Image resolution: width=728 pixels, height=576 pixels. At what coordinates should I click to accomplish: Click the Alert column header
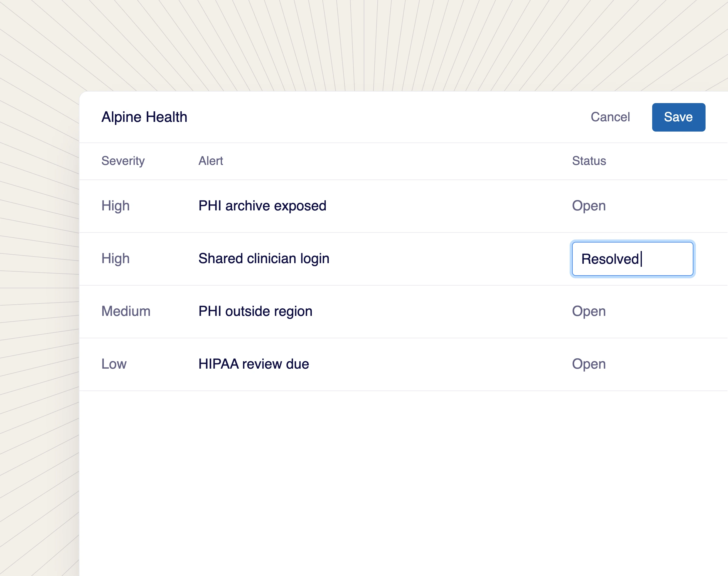pos(211,161)
